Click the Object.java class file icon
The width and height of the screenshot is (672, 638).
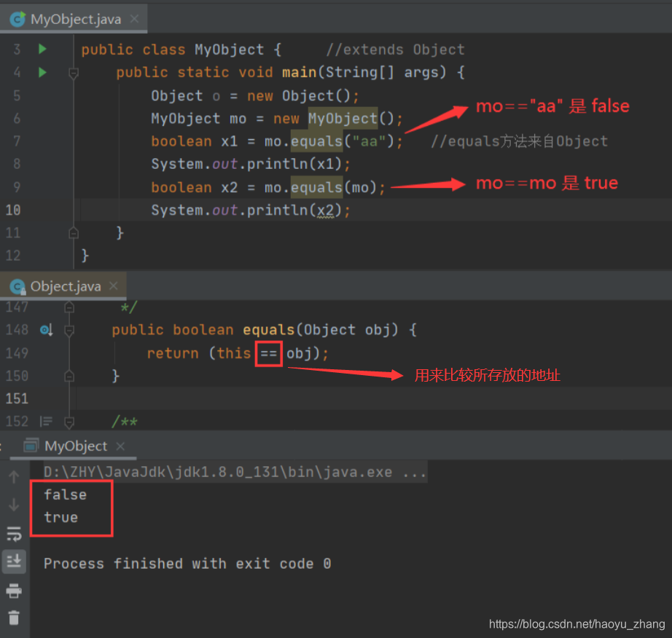pos(18,286)
